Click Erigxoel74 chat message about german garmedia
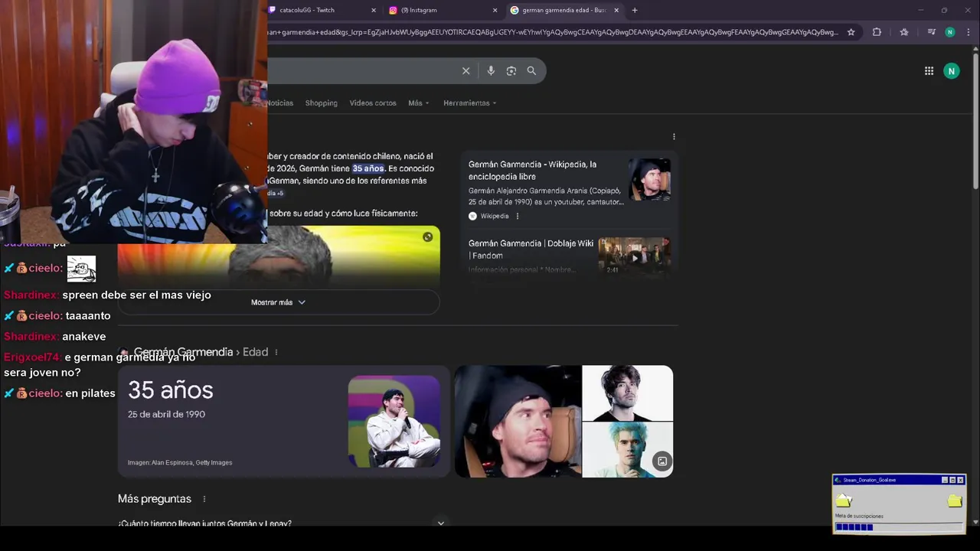Image resolution: width=980 pixels, height=551 pixels. [x=100, y=365]
